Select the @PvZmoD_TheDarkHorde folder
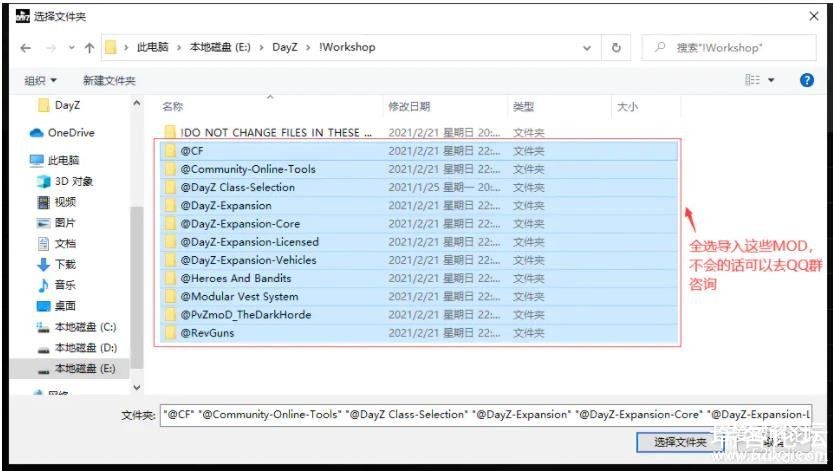Image resolution: width=833 pixels, height=471 pixels. 419,315
